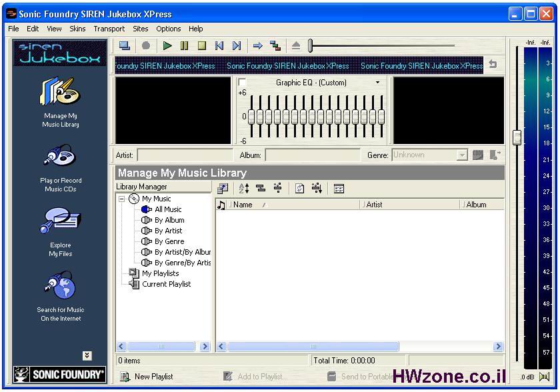Click the Sonic Foundry logo button
Image resolution: width=560 pixels, height=392 pixels.
(x=59, y=375)
